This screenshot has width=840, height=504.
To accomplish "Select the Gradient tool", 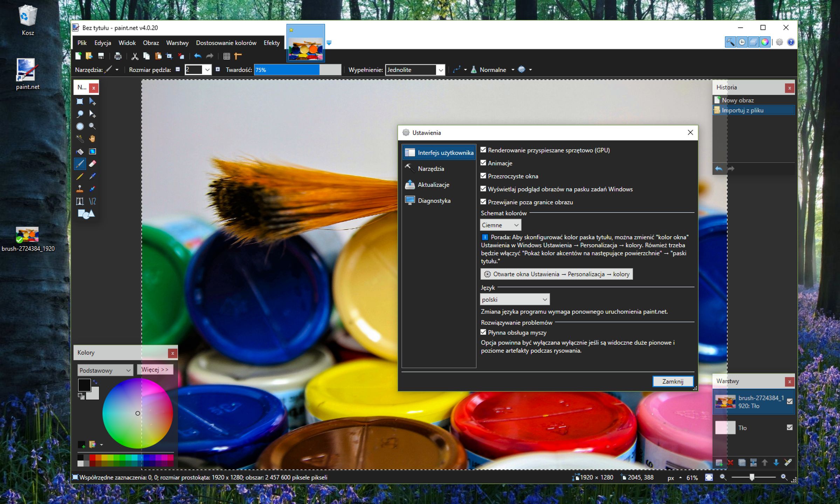I will tap(92, 152).
